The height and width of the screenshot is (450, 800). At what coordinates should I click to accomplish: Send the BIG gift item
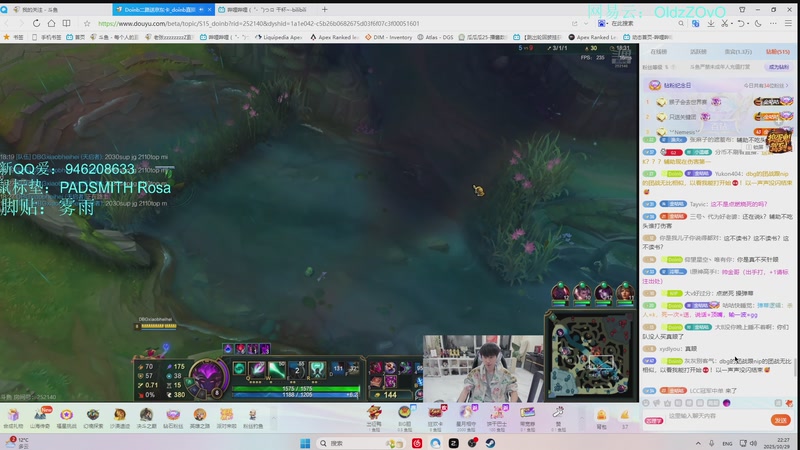click(x=405, y=418)
